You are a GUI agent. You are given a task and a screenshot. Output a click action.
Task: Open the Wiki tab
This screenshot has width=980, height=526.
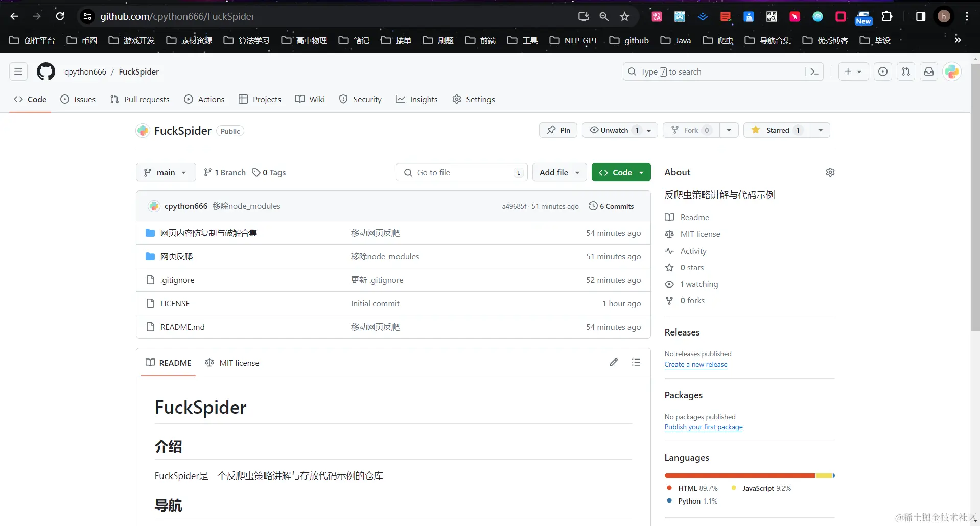point(310,100)
